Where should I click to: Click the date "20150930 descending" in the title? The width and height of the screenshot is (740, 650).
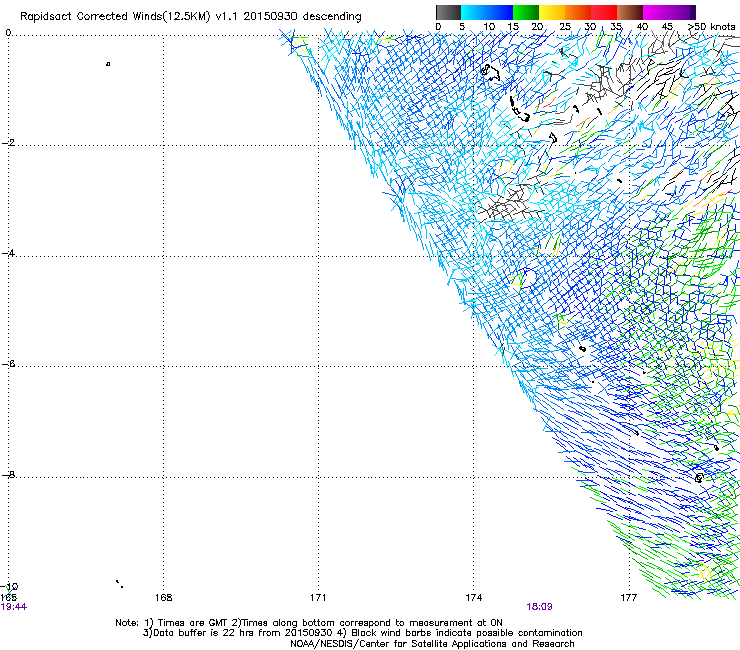[303, 17]
